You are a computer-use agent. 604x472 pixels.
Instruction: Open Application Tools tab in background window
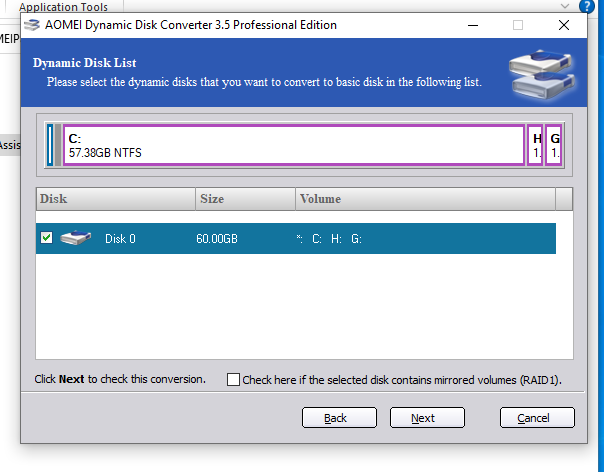coord(63,7)
